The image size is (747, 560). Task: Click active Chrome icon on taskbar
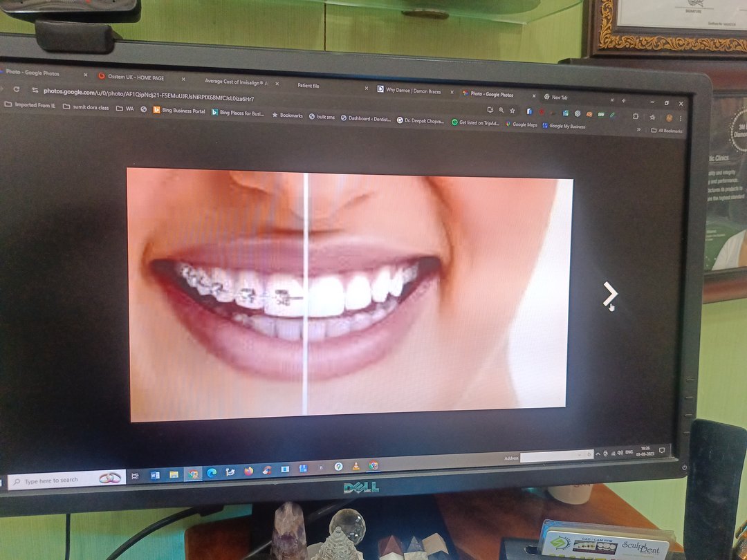(193, 474)
